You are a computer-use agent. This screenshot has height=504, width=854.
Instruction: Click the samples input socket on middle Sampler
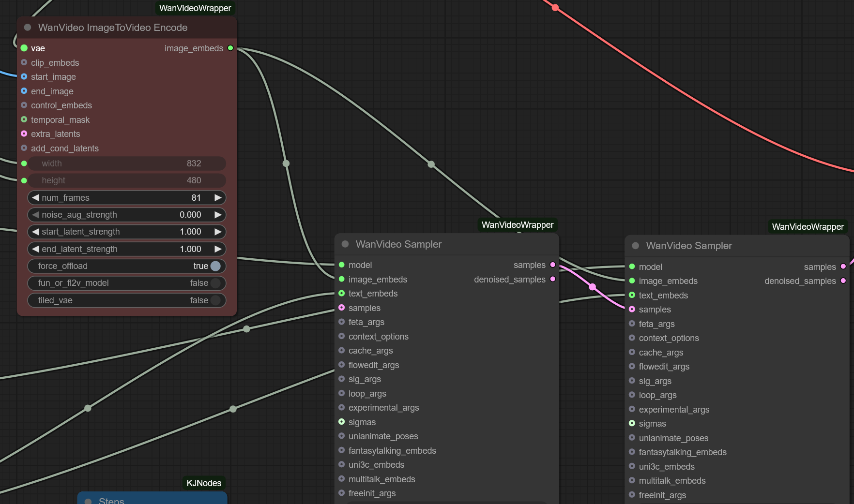pyautogui.click(x=342, y=308)
